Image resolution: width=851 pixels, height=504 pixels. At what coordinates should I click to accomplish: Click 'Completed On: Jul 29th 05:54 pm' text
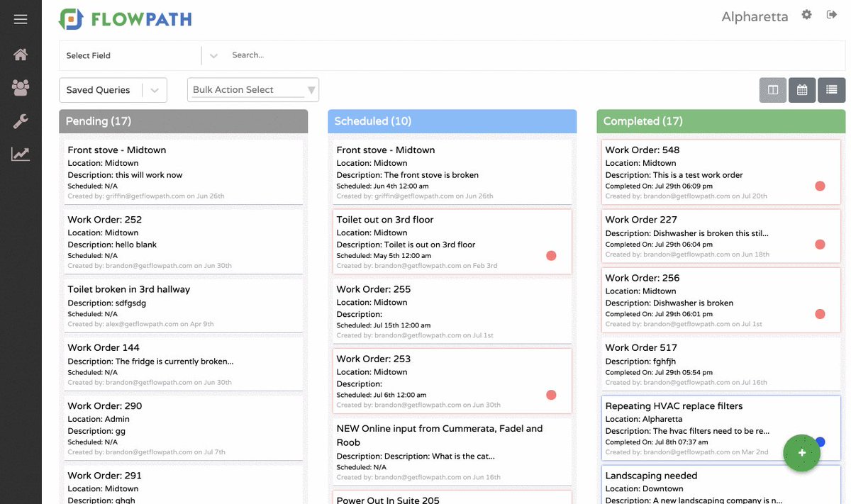(x=659, y=372)
